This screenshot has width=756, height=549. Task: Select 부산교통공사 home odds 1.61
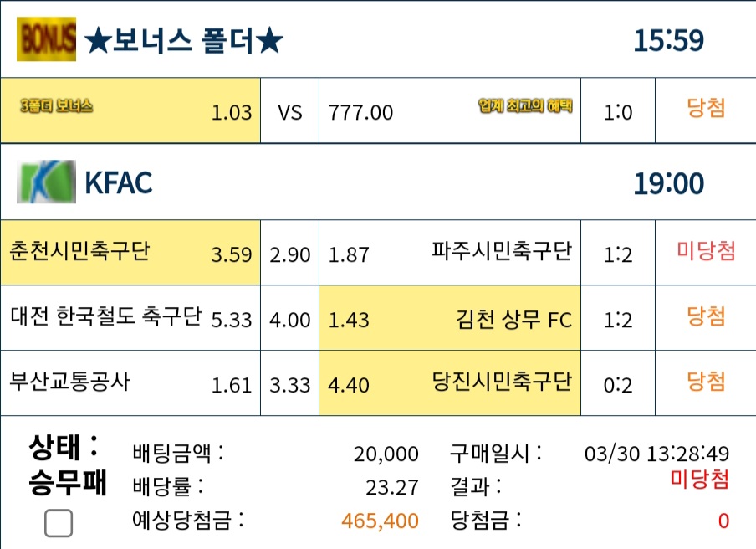click(130, 383)
